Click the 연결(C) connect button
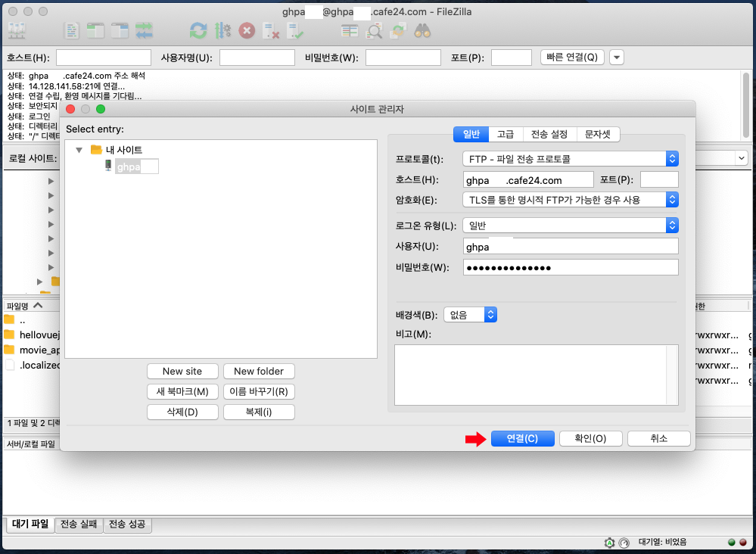Viewport: 756px width, 554px height. (x=522, y=438)
